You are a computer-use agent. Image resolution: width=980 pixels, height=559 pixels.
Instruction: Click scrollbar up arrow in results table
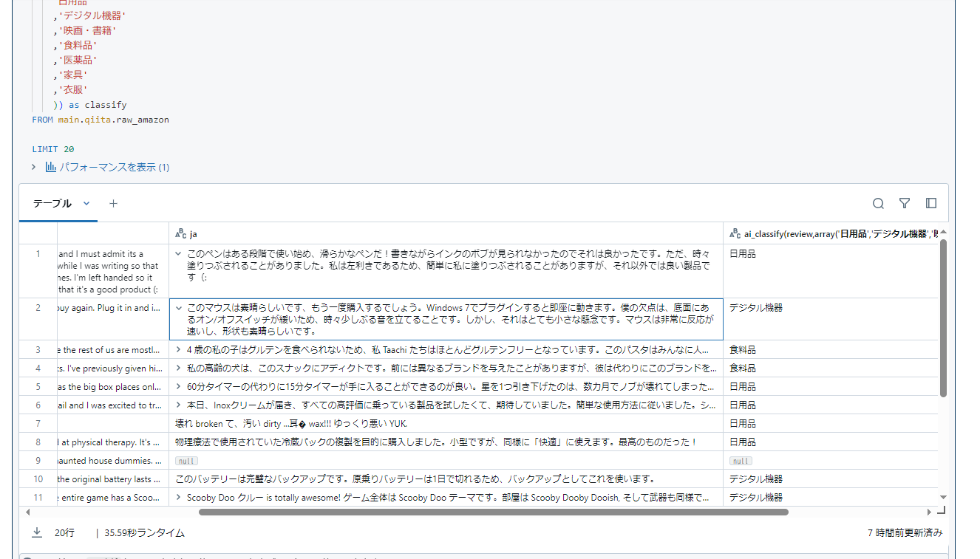tap(943, 232)
